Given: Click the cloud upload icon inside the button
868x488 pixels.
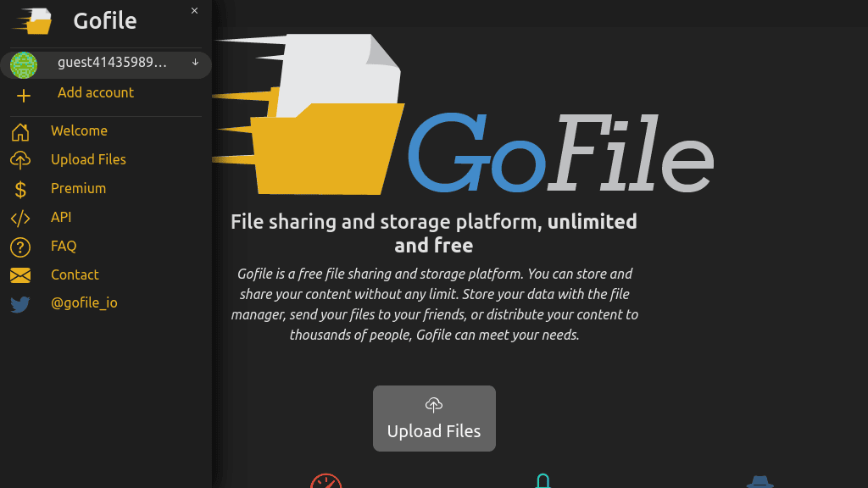Looking at the screenshot, I should [434, 404].
